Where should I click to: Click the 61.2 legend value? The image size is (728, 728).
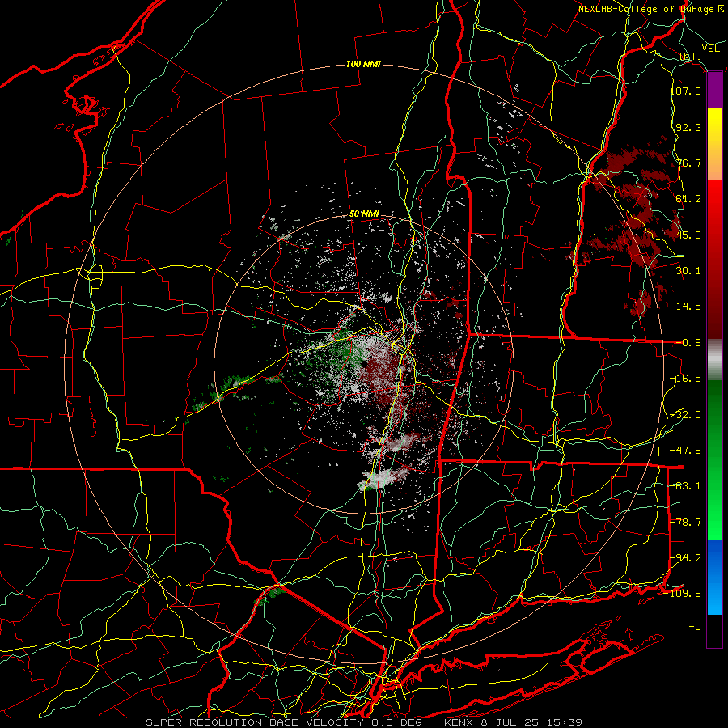point(688,199)
